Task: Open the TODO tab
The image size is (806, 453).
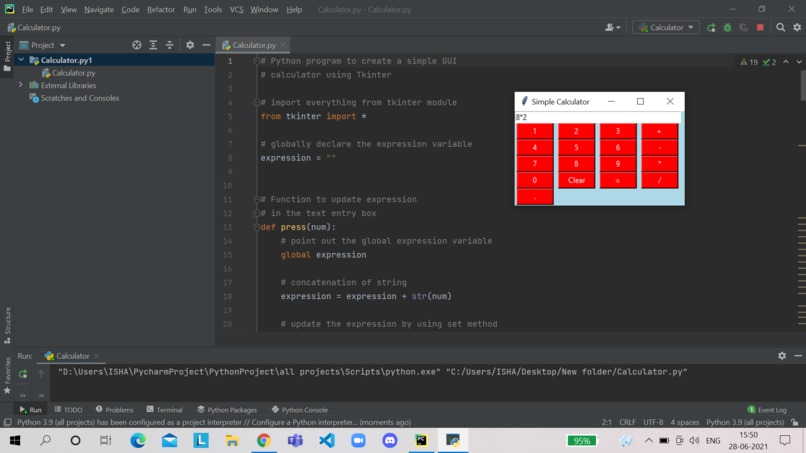Action: 68,410
